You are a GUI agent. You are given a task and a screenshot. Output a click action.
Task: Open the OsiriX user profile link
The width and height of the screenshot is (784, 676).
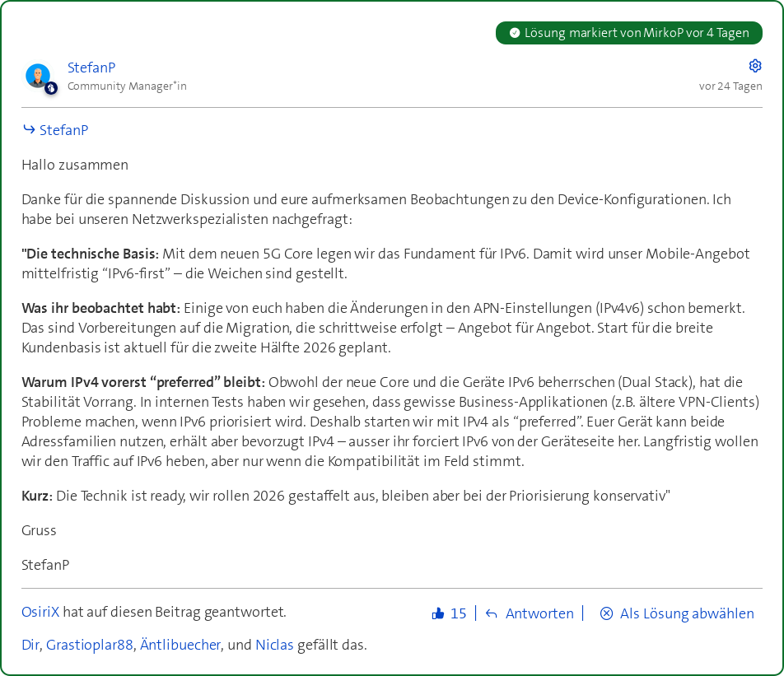point(40,612)
